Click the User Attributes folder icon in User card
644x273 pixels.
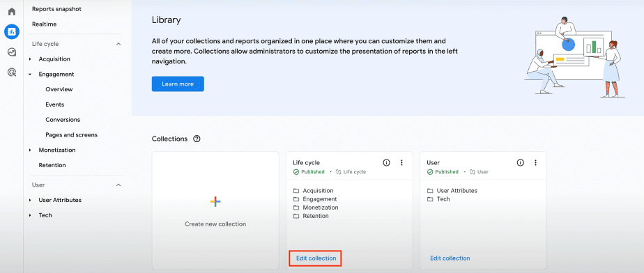[430, 191]
